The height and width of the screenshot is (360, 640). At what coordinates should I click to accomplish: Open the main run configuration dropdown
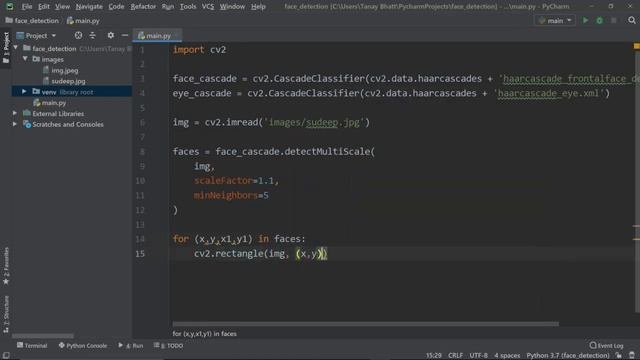[555, 20]
